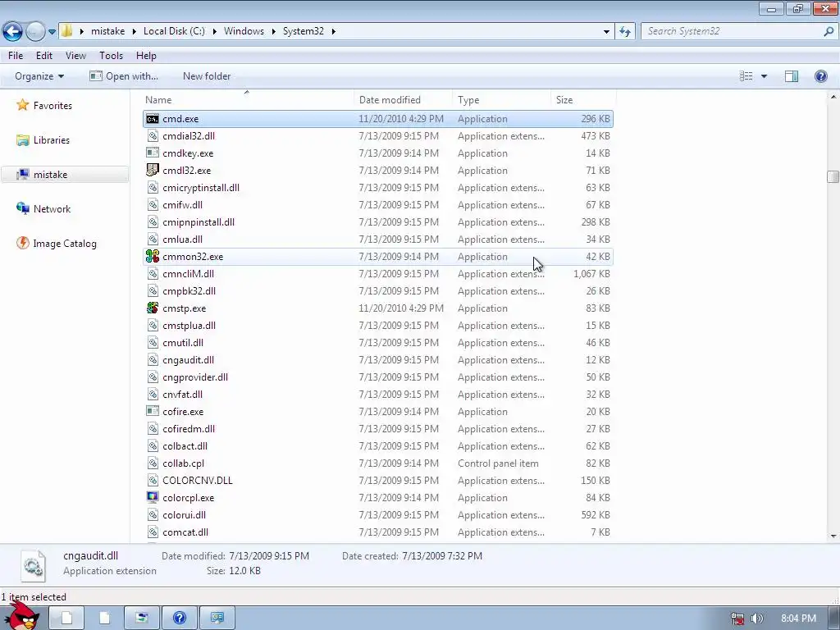Click the New folder button

(207, 76)
